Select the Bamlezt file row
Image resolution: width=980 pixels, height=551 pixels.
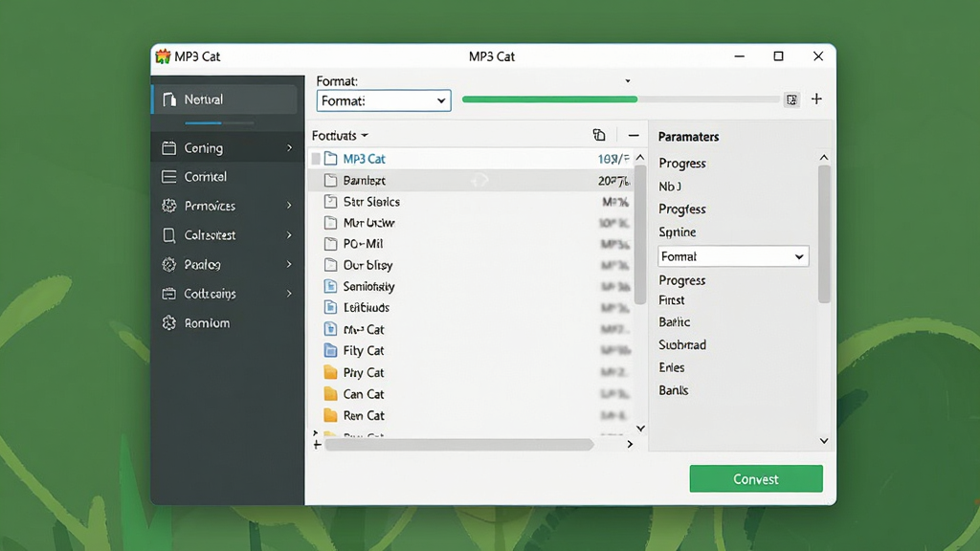471,181
